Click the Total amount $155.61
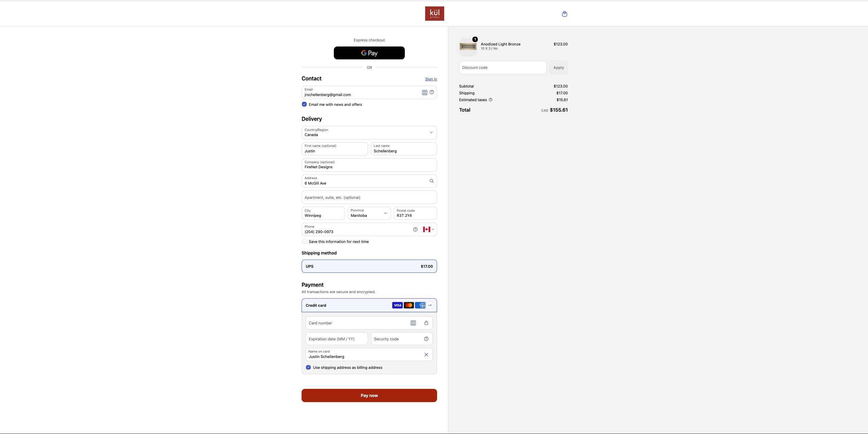The image size is (868, 434). click(559, 110)
